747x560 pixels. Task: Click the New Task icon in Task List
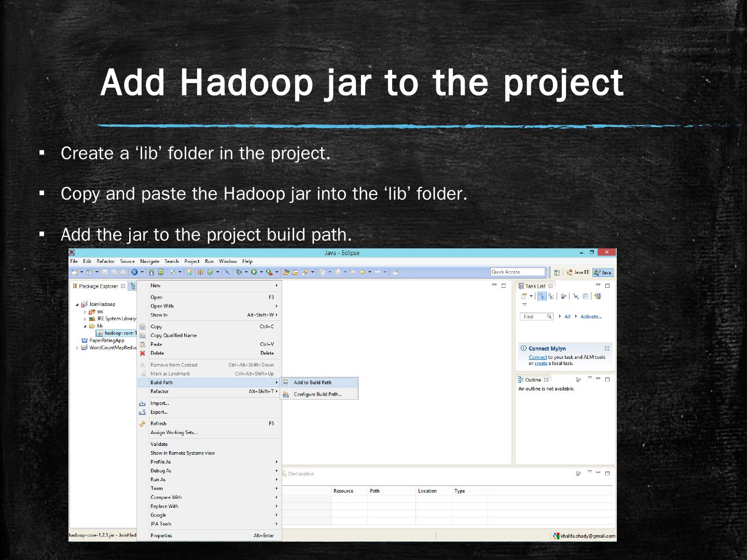click(524, 297)
